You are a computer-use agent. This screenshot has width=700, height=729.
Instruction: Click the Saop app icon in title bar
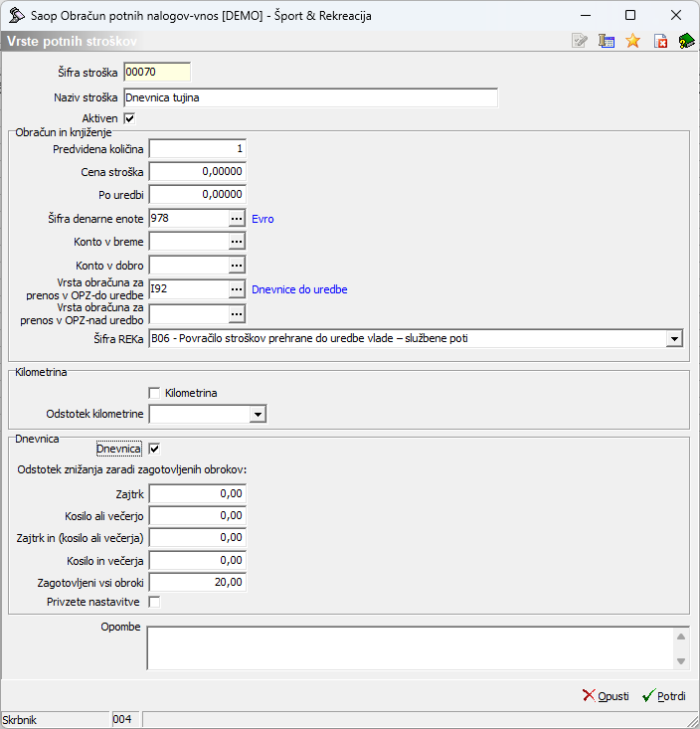click(x=16, y=15)
